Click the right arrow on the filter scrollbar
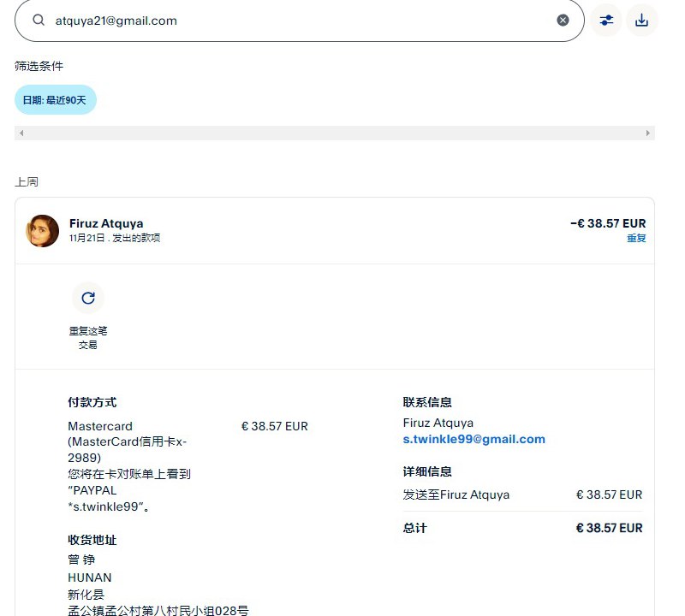Viewport: 685px width, 616px height. (x=648, y=133)
